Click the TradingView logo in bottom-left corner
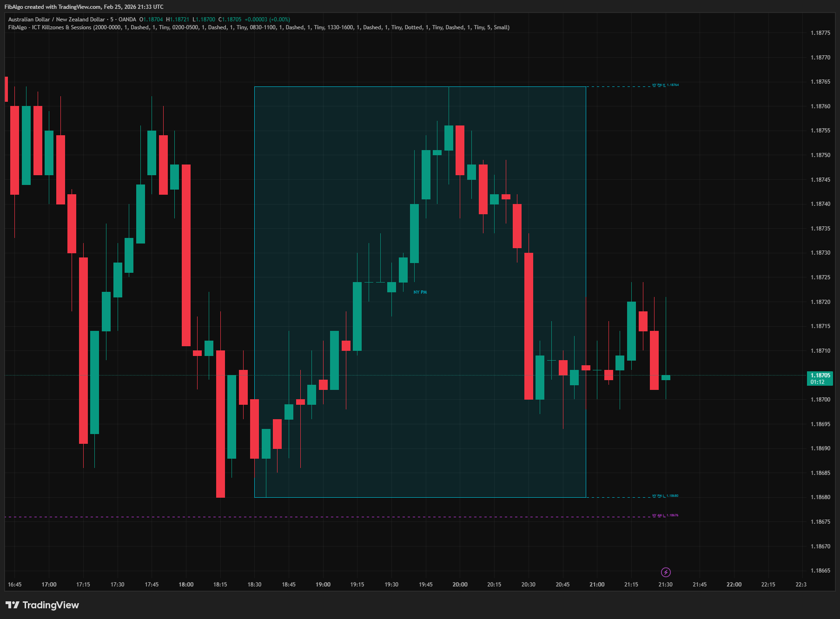Image resolution: width=840 pixels, height=619 pixels. (42, 605)
